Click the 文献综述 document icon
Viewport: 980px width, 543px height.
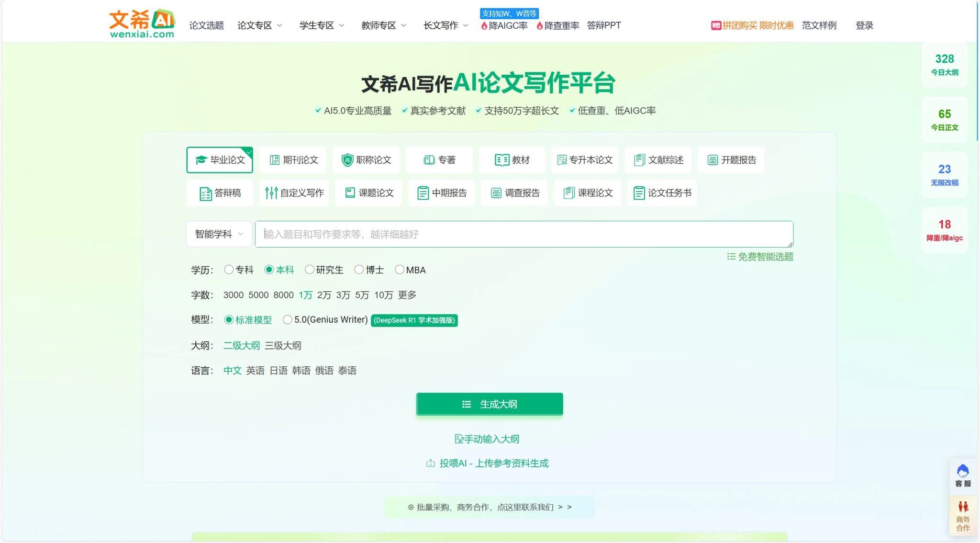pyautogui.click(x=639, y=160)
